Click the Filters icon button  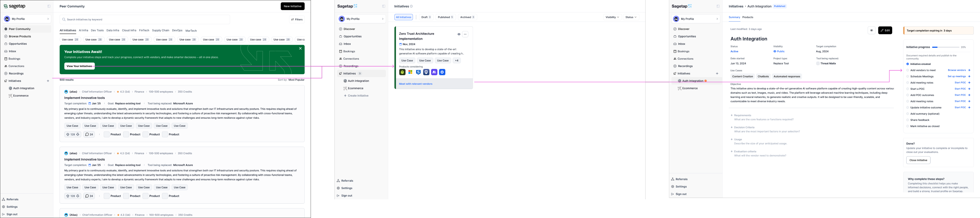click(297, 19)
